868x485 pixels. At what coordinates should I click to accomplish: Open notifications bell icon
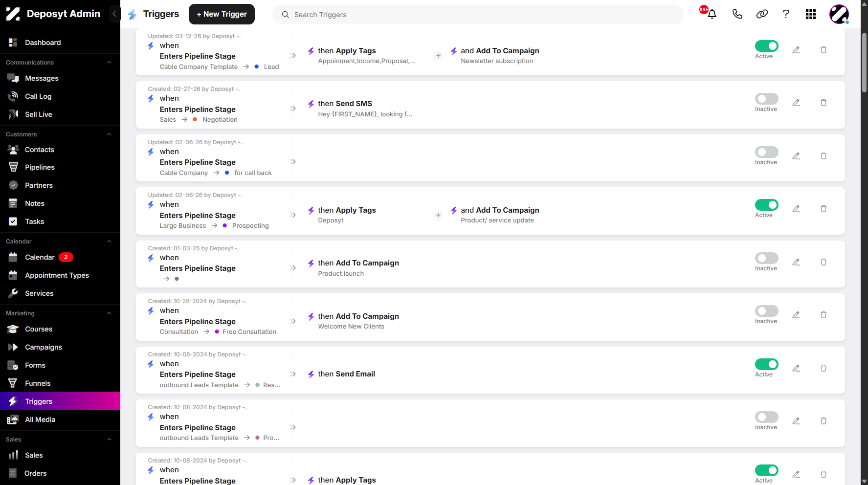(x=712, y=14)
